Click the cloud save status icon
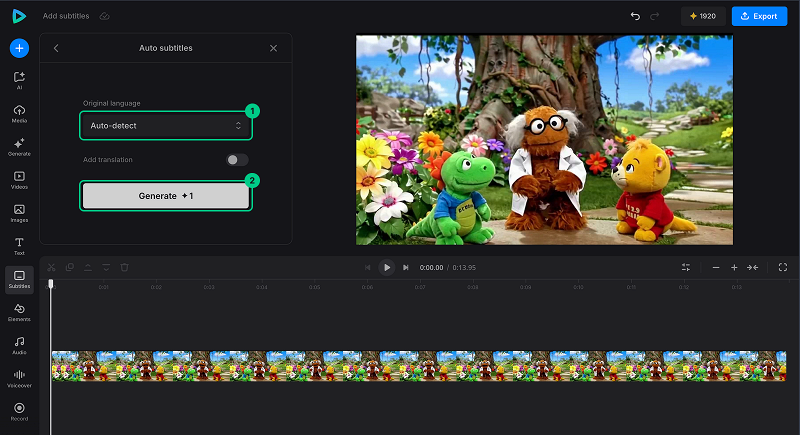The image size is (800, 435). coord(105,16)
